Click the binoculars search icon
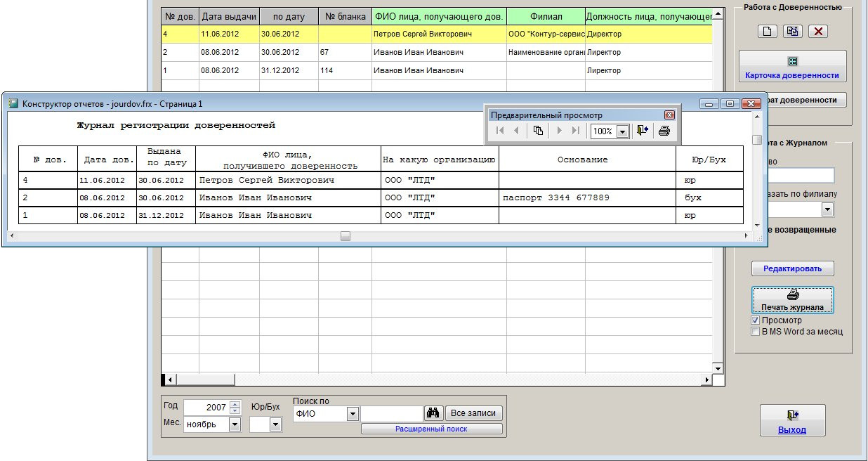The width and height of the screenshot is (868, 461). pyautogui.click(x=434, y=414)
